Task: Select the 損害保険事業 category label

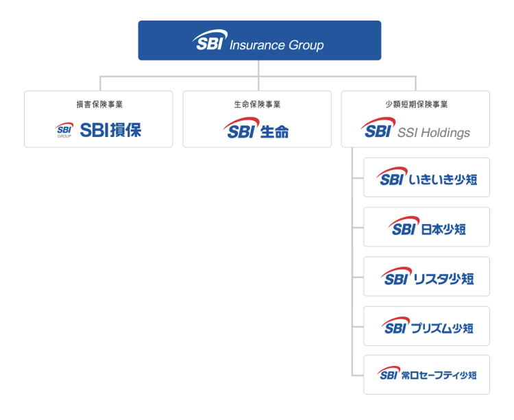Action: tap(99, 105)
